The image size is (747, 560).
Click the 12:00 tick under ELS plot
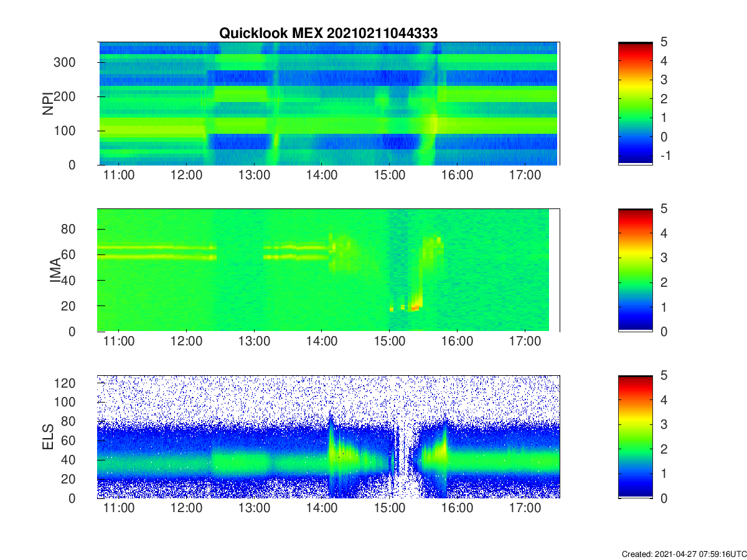(x=186, y=508)
